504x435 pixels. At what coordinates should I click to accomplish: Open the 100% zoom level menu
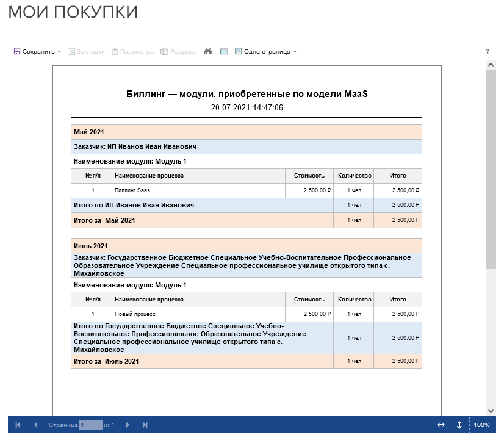[x=481, y=425]
